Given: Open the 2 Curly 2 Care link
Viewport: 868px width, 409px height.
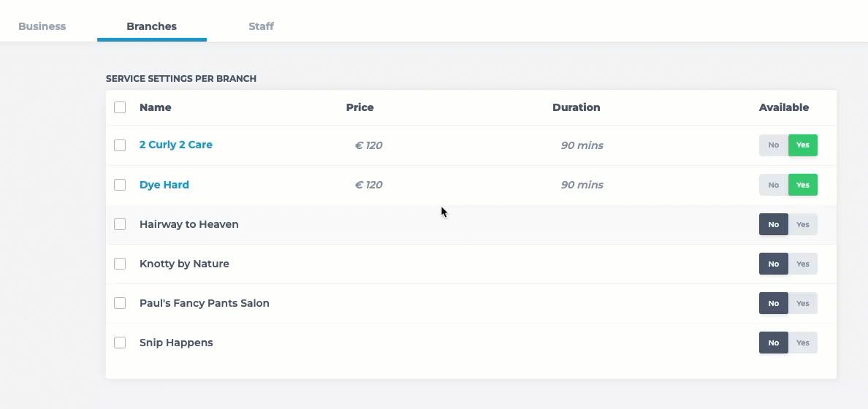Looking at the screenshot, I should click(x=175, y=145).
